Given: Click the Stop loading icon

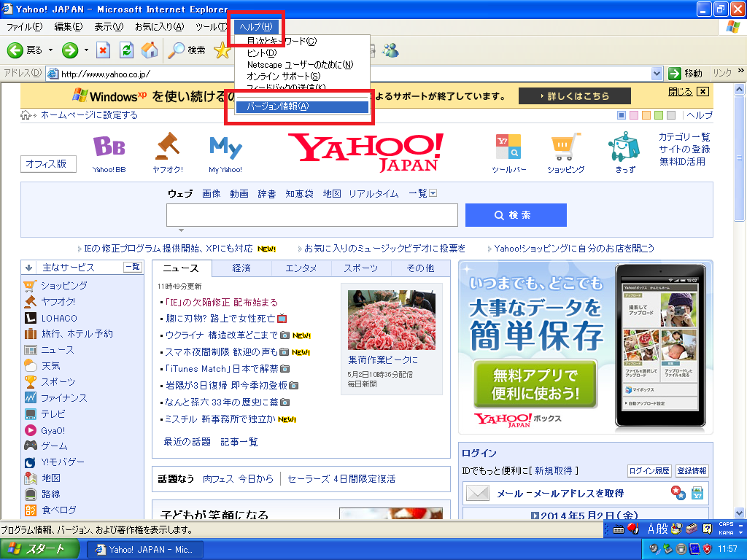Looking at the screenshot, I should pos(103,50).
